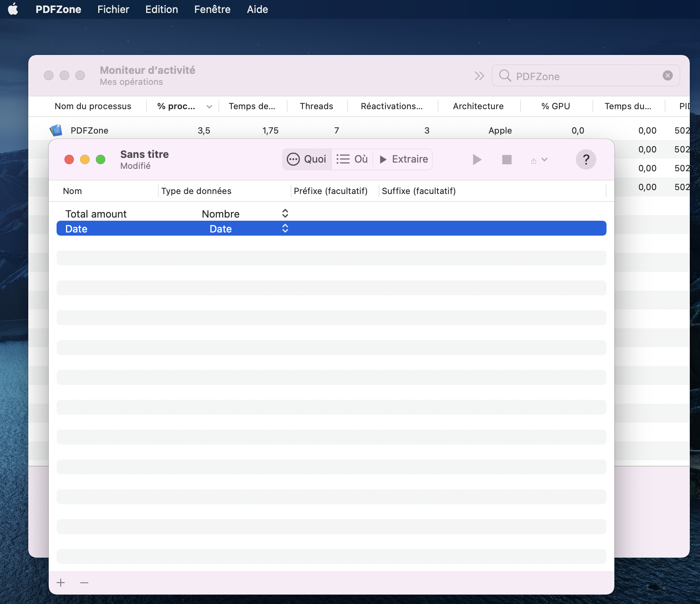Image resolution: width=700 pixels, height=604 pixels.
Task: Switch to the Quoi tab
Action: pos(307,159)
